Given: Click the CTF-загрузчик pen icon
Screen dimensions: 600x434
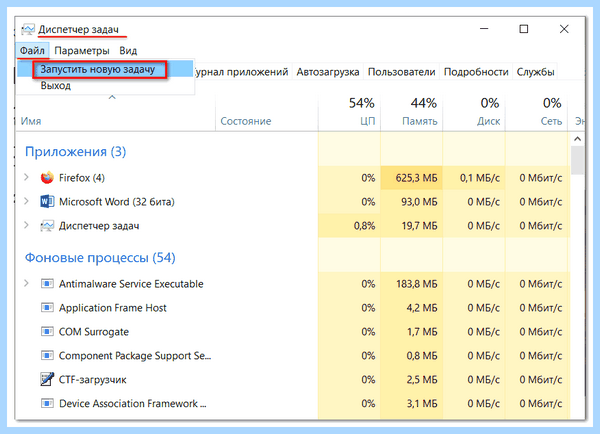Looking at the screenshot, I should coord(47,379).
